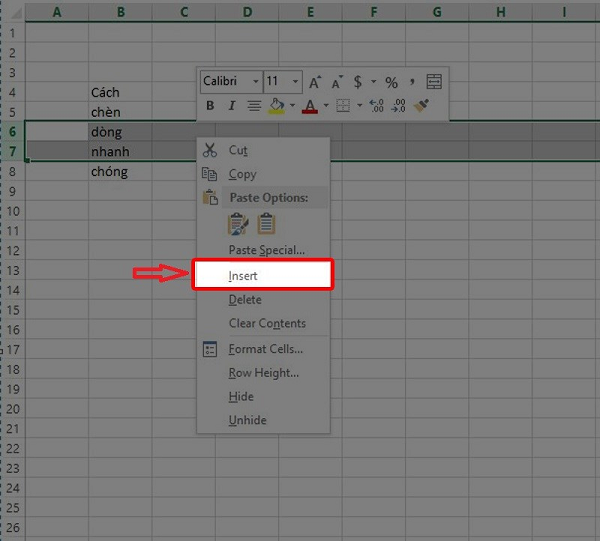
Task: Select Delete in the context menu
Action: 245,300
